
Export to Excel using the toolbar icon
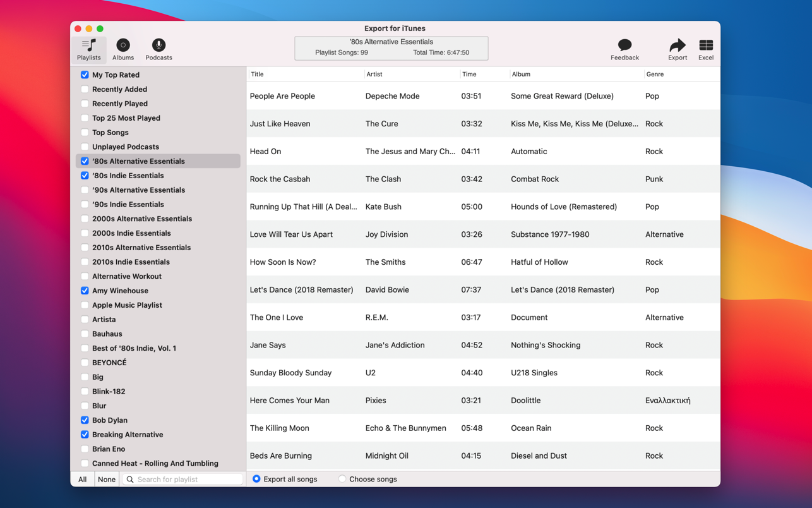tap(705, 45)
